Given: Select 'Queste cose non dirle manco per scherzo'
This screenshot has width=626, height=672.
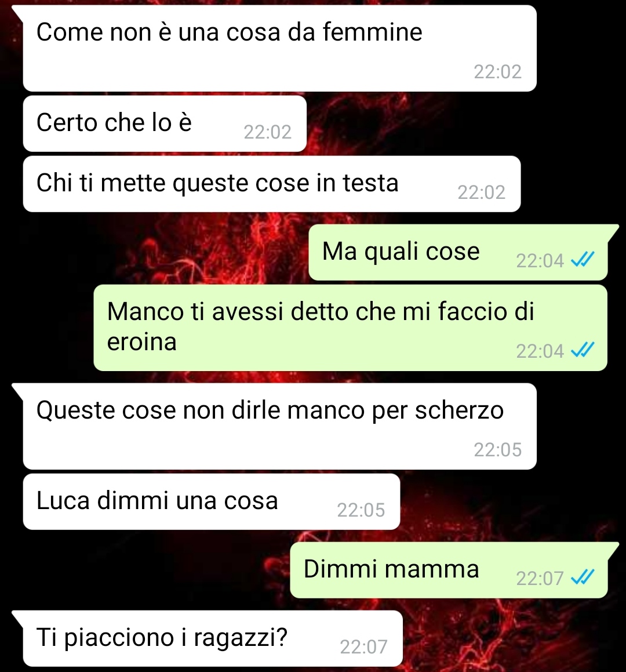Looking at the screenshot, I should click(x=280, y=426).
